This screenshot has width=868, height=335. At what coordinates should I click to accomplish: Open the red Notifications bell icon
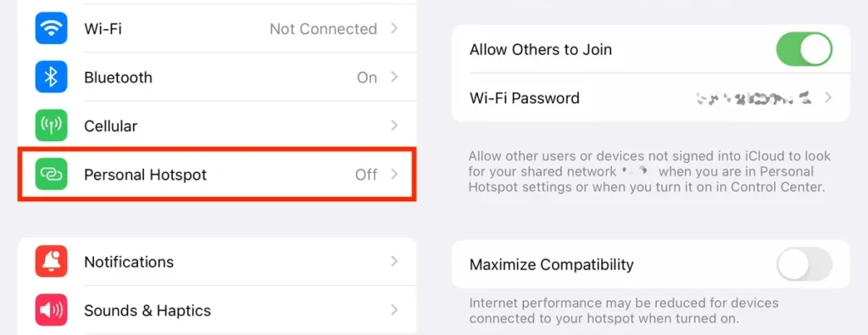click(52, 261)
